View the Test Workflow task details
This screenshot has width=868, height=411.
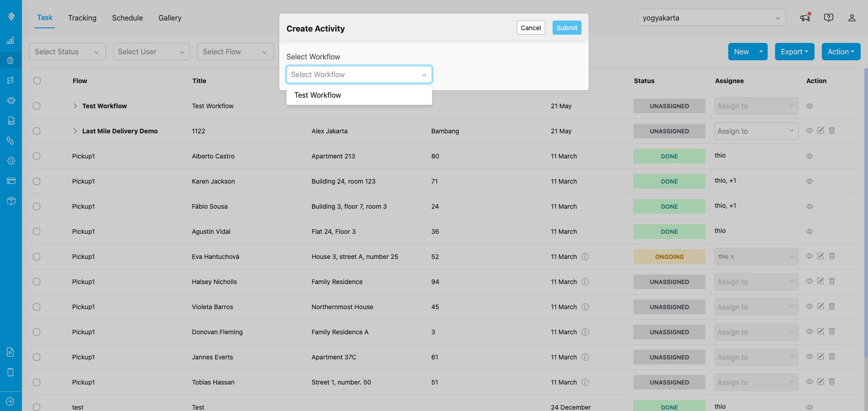(810, 106)
